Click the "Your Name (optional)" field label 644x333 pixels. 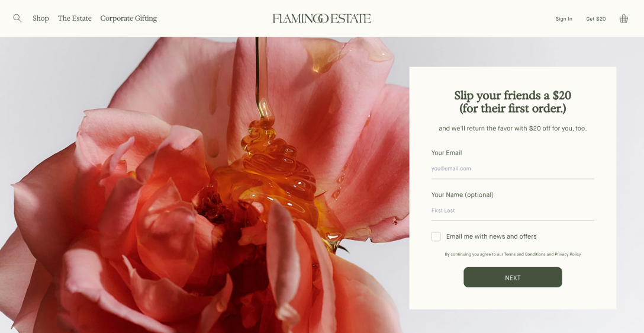462,195
